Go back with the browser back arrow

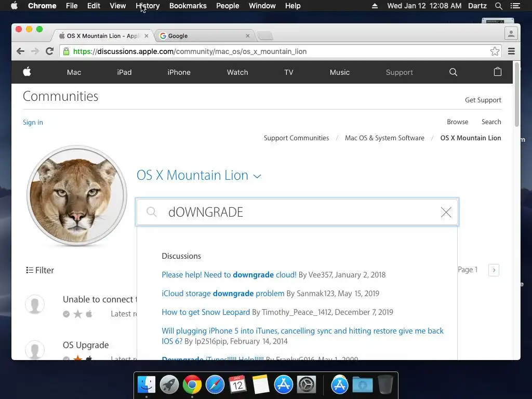(20, 51)
